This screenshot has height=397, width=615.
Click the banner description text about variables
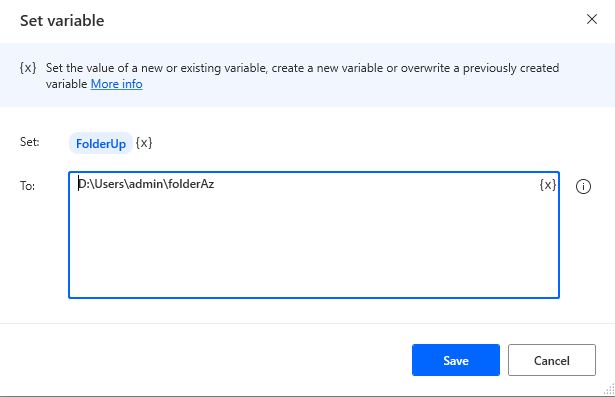coord(302,76)
